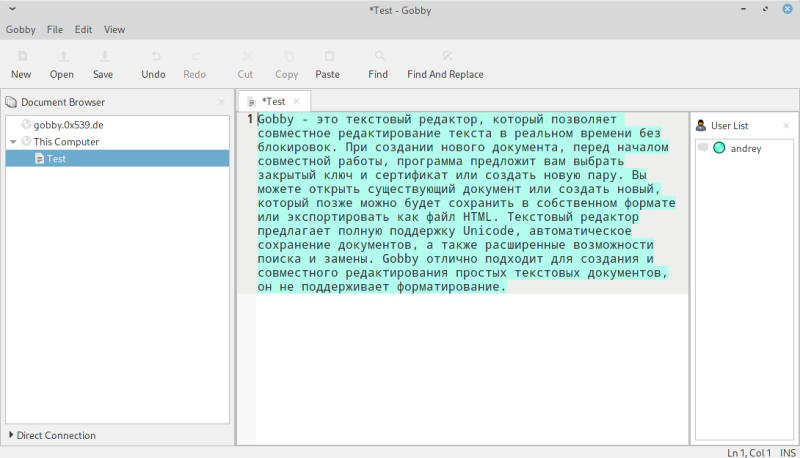Expand the Direct Connection section
This screenshot has height=458, width=800.
pyautogui.click(x=11, y=436)
